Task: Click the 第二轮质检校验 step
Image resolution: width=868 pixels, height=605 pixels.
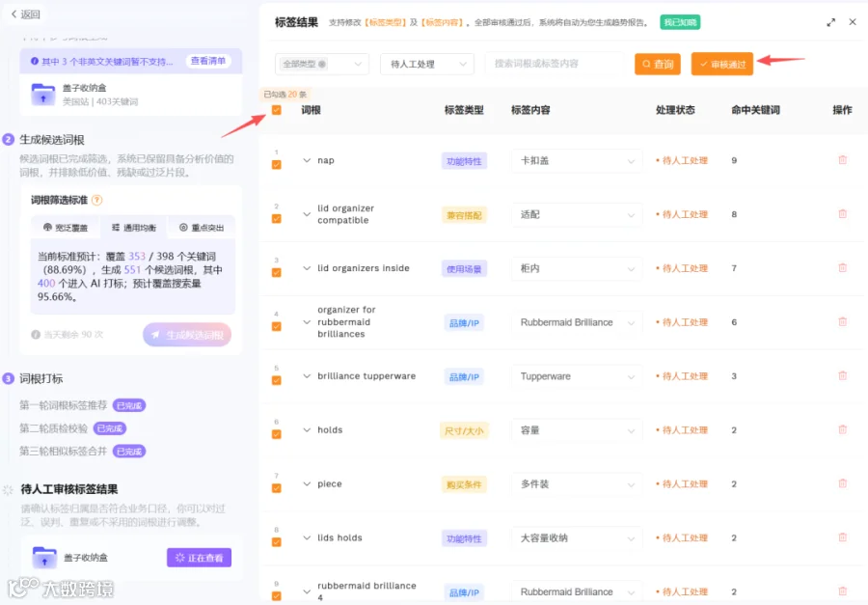Action: [x=54, y=428]
